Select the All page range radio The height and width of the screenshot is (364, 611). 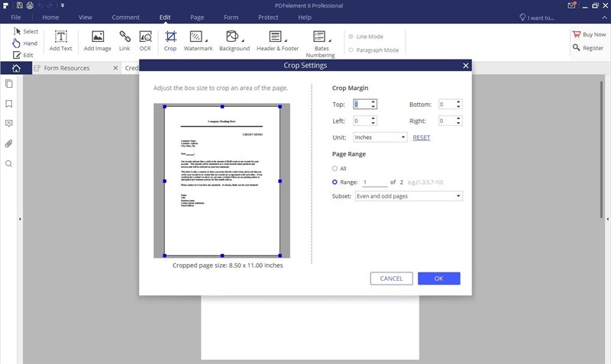pos(335,169)
